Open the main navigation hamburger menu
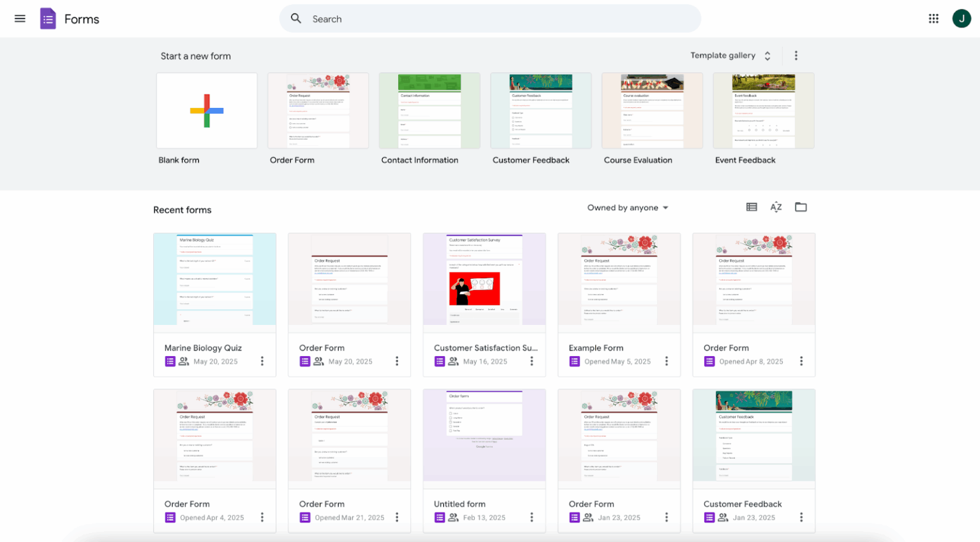 (x=20, y=19)
